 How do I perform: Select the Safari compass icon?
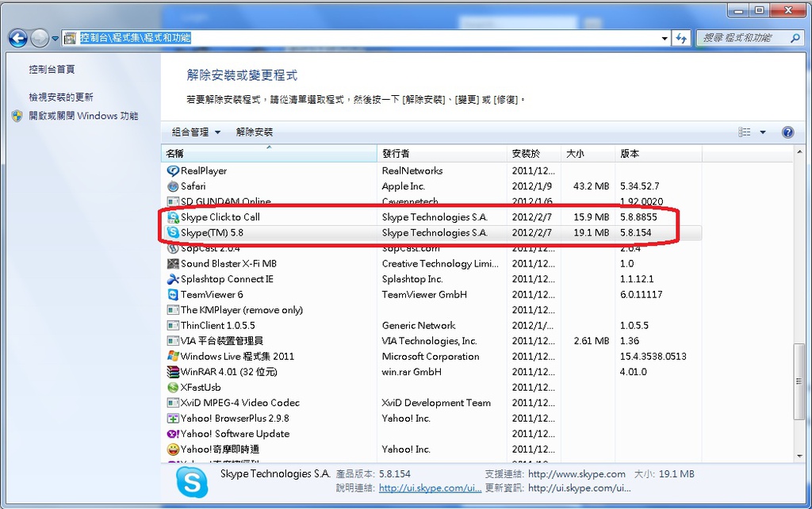tap(172, 186)
